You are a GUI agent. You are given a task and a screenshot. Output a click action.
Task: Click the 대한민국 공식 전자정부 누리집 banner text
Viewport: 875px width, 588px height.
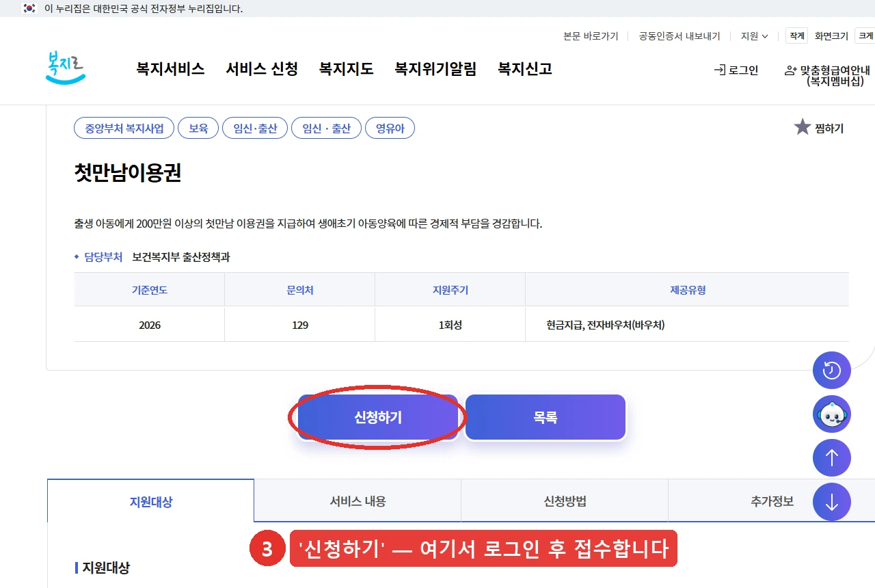(x=144, y=9)
